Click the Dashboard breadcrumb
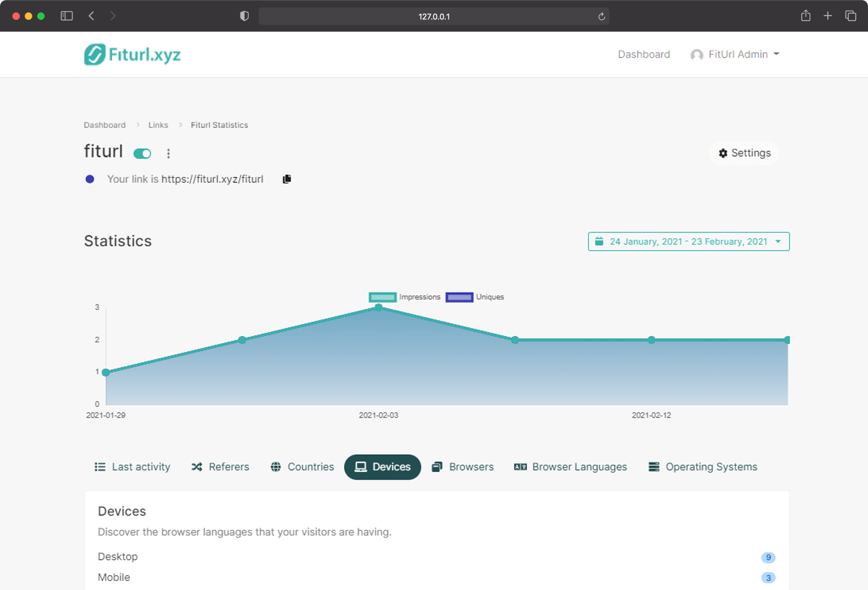Viewport: 868px width, 590px height. pyautogui.click(x=105, y=125)
